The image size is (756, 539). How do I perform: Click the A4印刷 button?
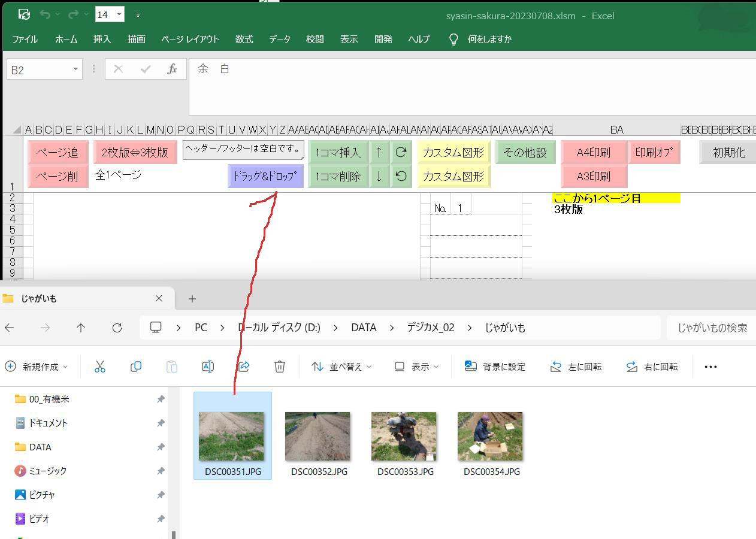[x=593, y=152]
